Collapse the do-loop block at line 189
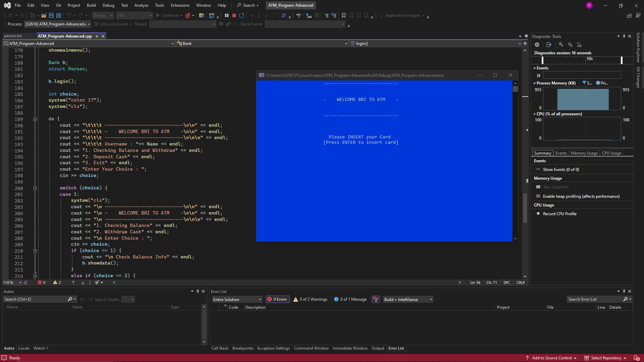Viewport: 644px width, 362px height. (35, 119)
